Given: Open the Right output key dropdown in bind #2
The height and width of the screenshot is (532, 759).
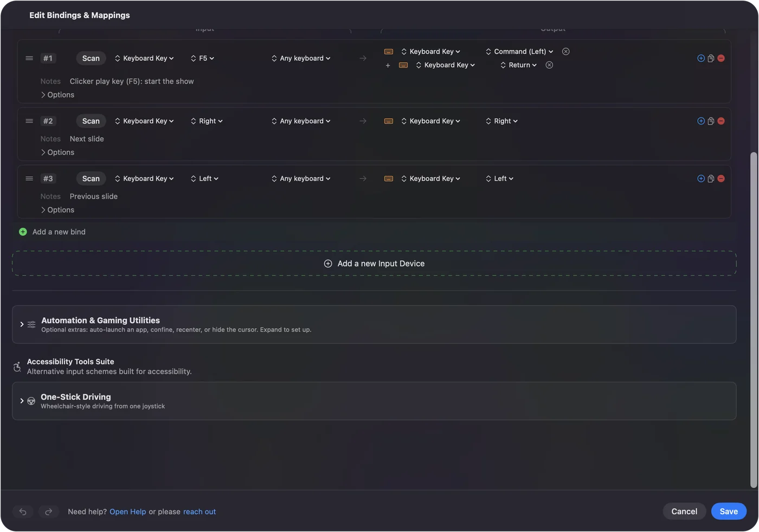Looking at the screenshot, I should 501,121.
